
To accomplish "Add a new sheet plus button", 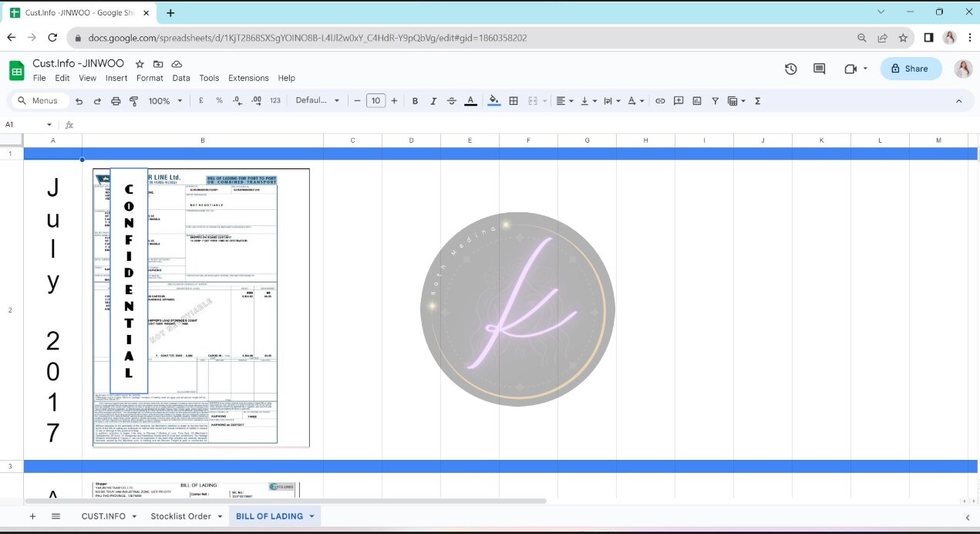I will point(32,516).
